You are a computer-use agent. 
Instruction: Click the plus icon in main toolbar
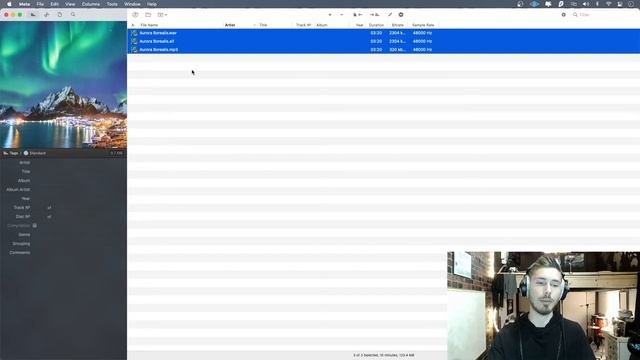tap(330, 15)
